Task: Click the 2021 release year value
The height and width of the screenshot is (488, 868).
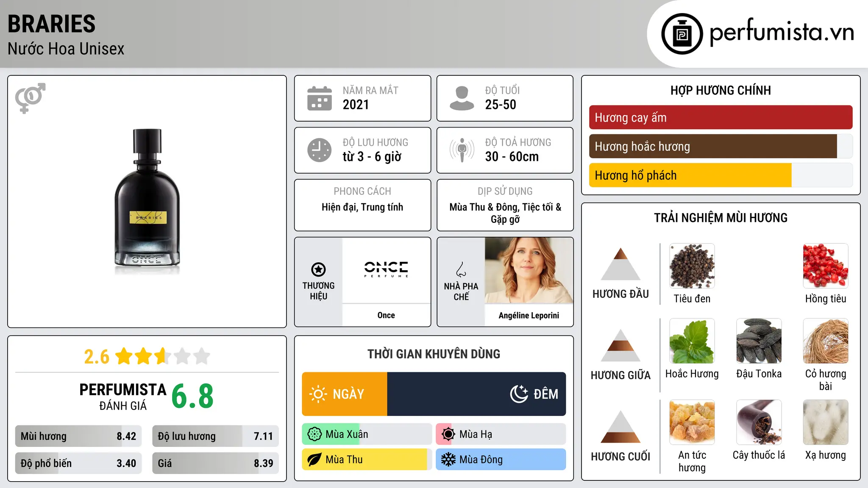Action: [356, 105]
